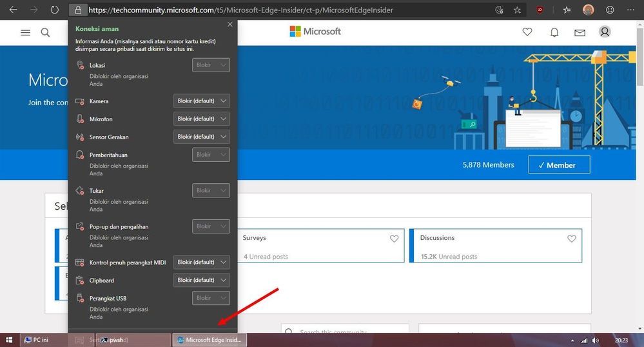Open the Clipboard permission dropdown
Image resolution: width=644 pixels, height=347 pixels.
202,280
